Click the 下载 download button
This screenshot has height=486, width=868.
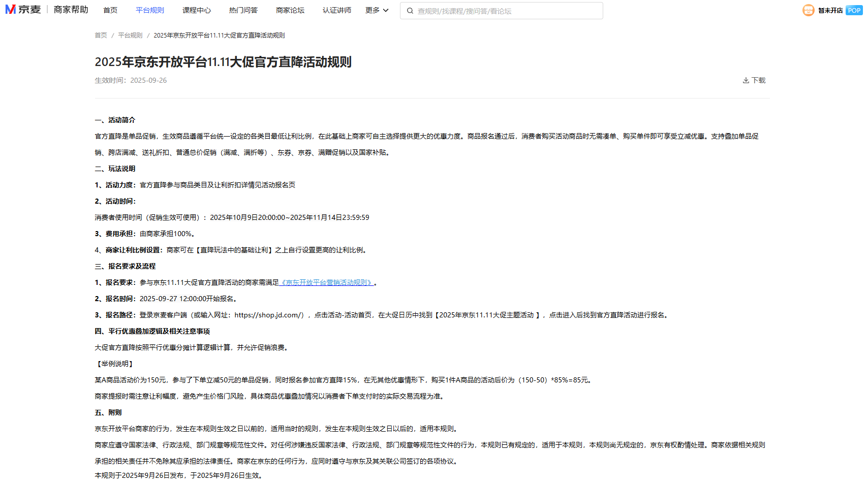(754, 80)
